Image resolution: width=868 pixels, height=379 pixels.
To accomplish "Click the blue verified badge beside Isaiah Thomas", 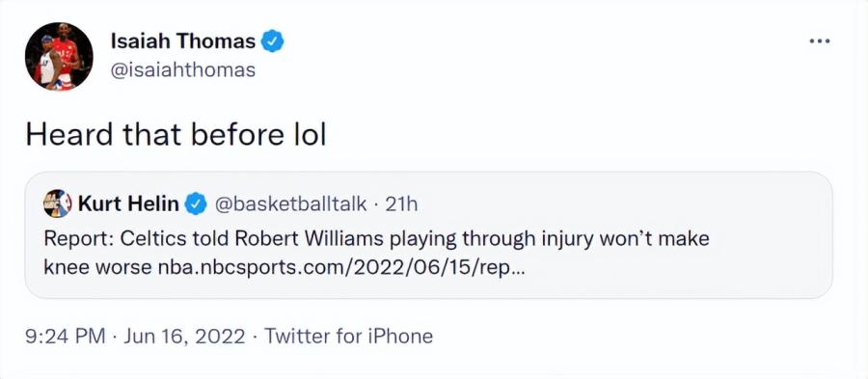I will click(x=272, y=41).
